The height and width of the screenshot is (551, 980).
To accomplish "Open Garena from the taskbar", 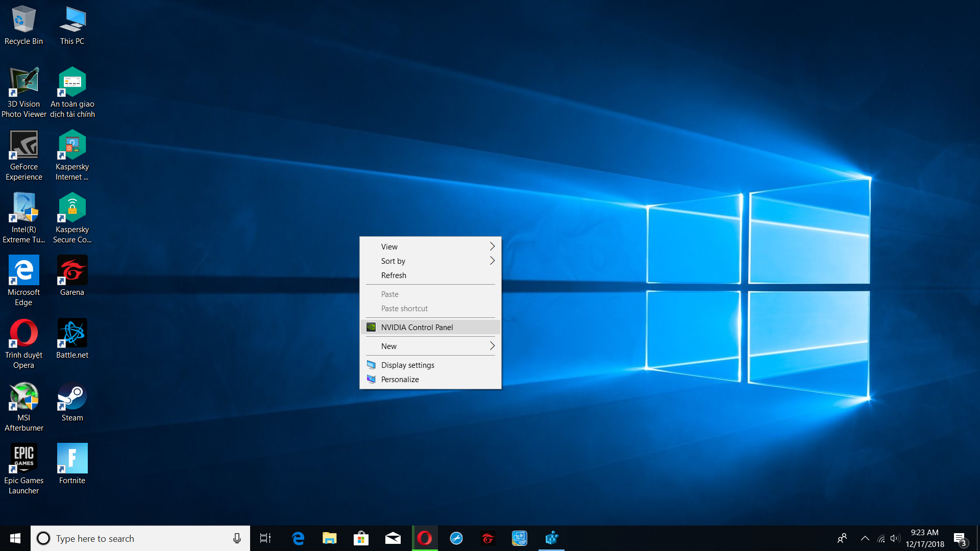I will 488,538.
